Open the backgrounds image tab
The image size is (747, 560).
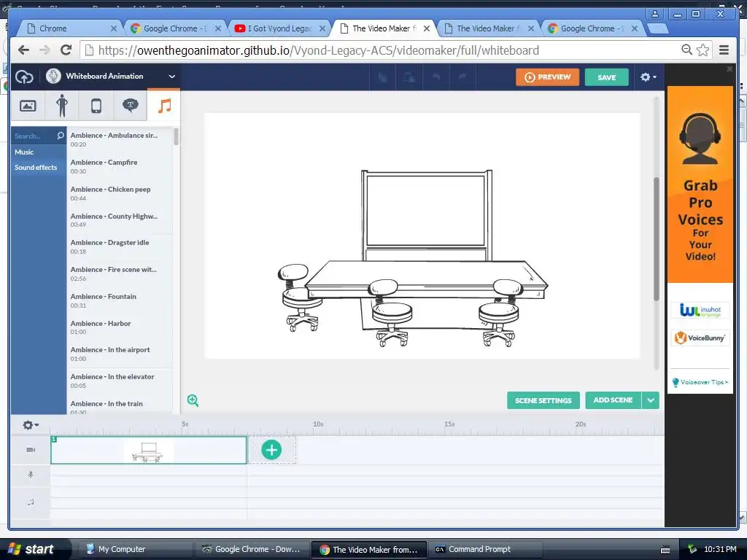[28, 106]
